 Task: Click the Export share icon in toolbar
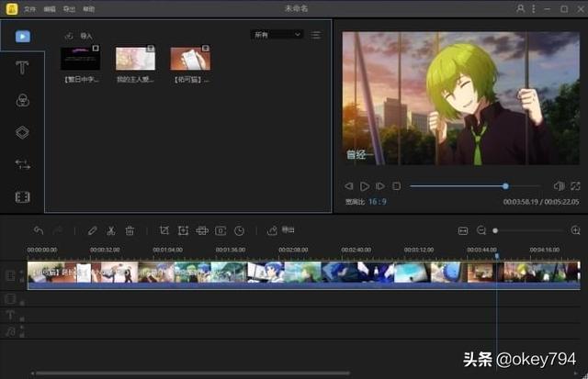[272, 230]
